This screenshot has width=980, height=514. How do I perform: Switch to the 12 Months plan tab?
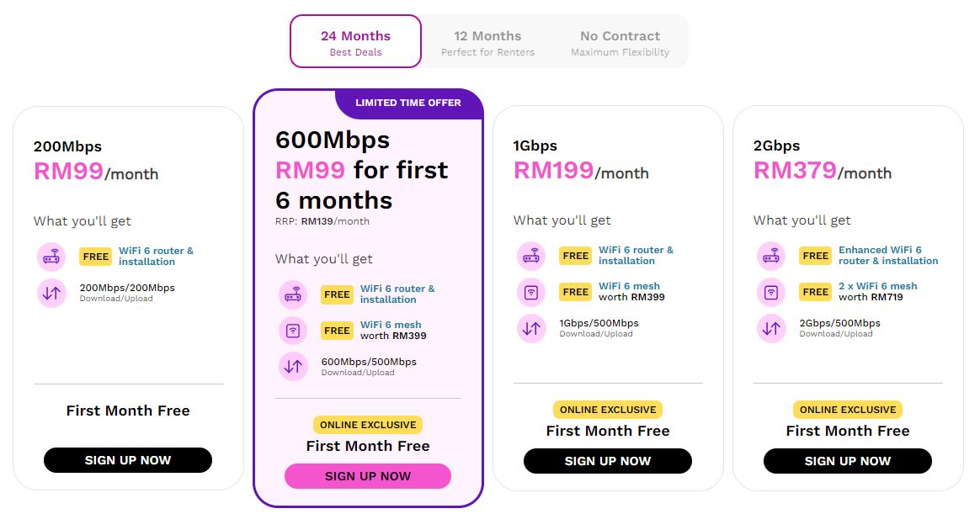point(488,41)
